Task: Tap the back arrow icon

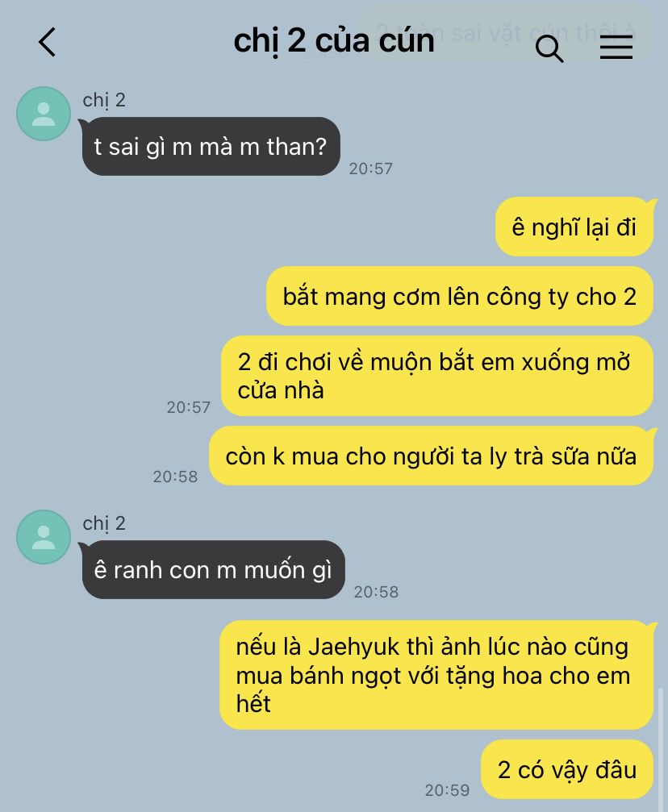Action: coord(47,42)
